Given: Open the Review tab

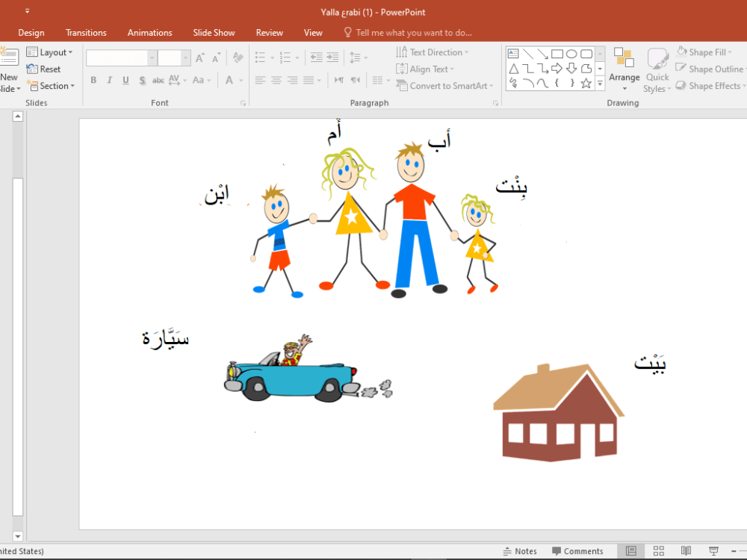Looking at the screenshot, I should [x=269, y=33].
